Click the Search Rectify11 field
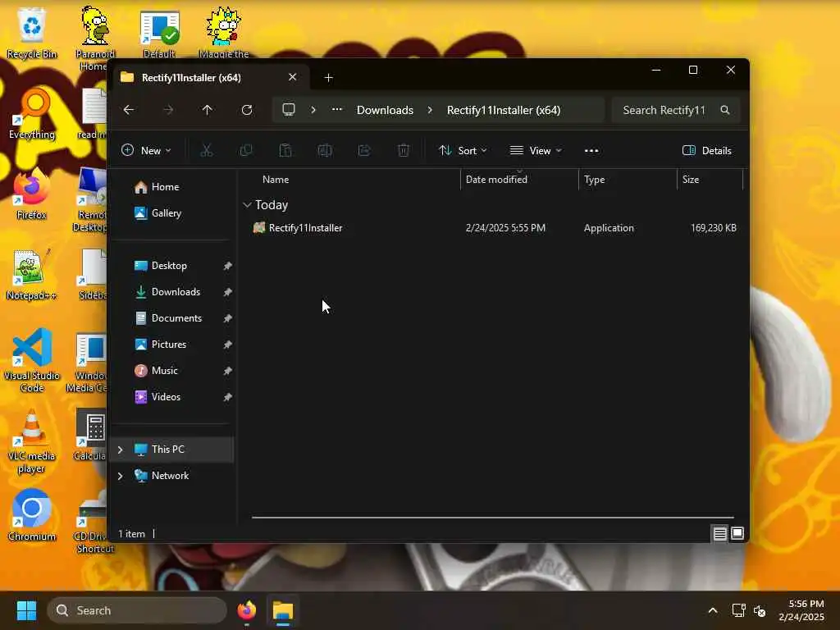Screen dimensions: 840x630 (x=676, y=110)
